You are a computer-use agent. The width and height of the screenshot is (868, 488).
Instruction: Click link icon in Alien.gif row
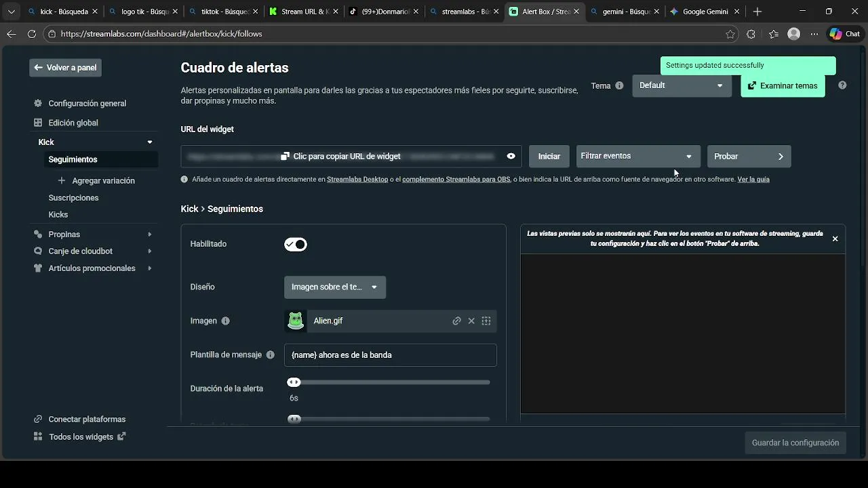[457, 321]
